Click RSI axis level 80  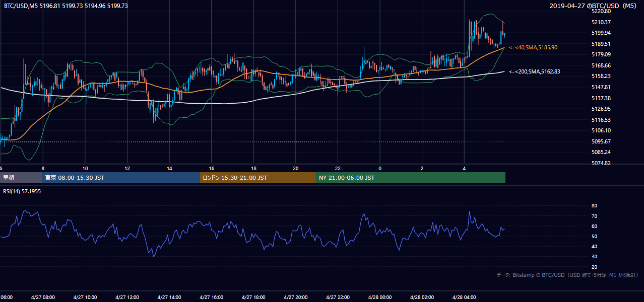pos(594,206)
